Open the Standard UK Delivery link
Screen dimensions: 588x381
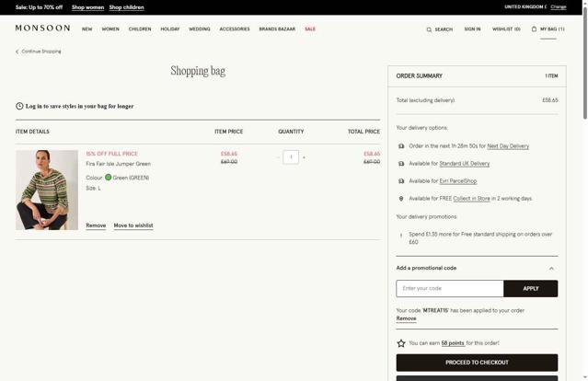point(465,164)
